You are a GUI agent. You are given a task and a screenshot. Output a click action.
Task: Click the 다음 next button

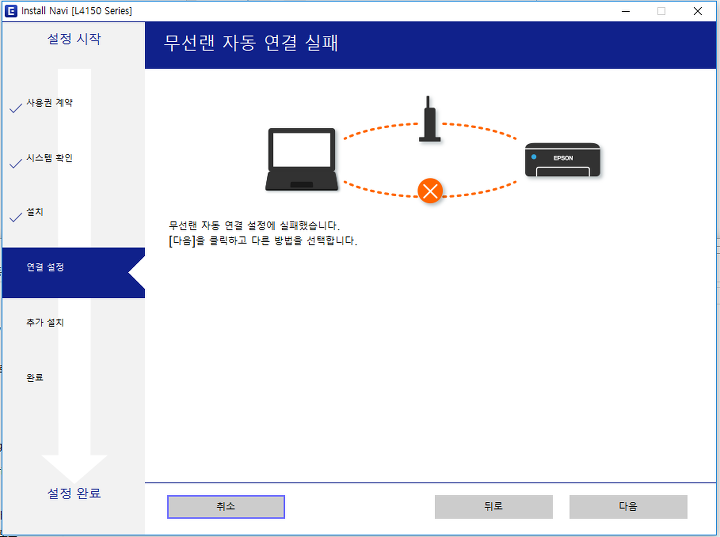tap(628, 507)
